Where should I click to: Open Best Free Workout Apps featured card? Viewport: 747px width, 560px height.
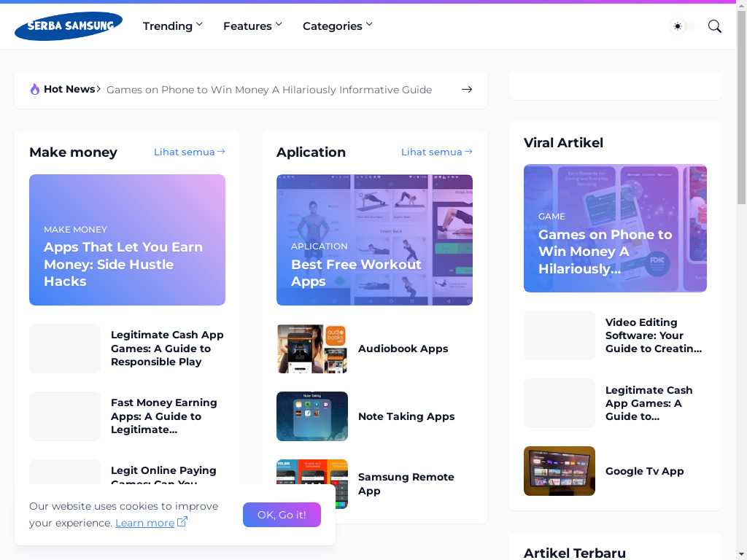click(x=374, y=240)
